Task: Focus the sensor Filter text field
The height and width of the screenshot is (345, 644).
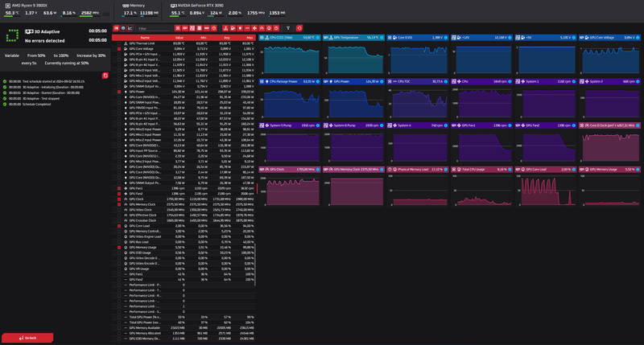Action: 154,29
